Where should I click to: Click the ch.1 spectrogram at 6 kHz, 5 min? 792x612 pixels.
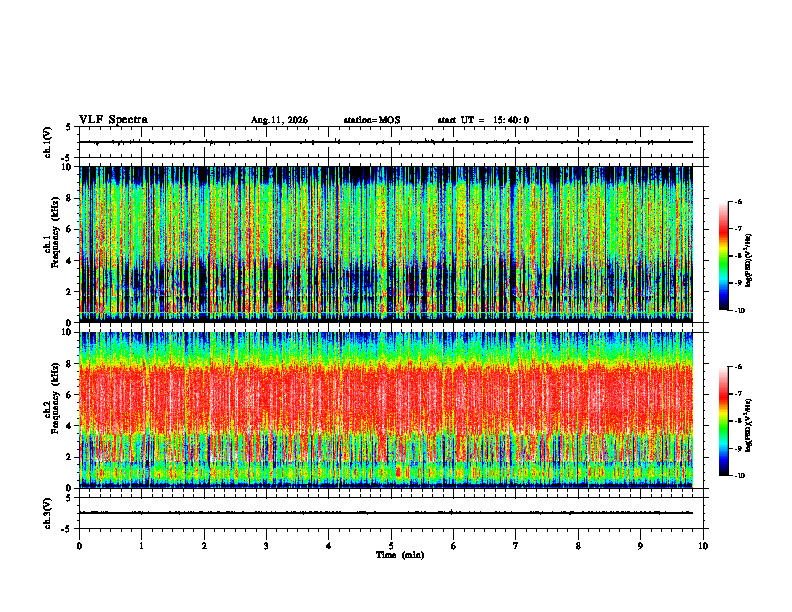(391, 229)
